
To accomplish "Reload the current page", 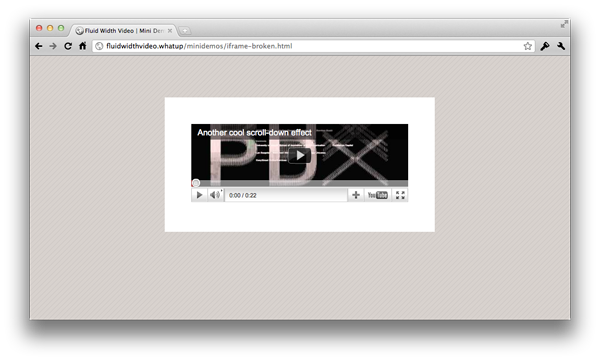I will pos(68,46).
